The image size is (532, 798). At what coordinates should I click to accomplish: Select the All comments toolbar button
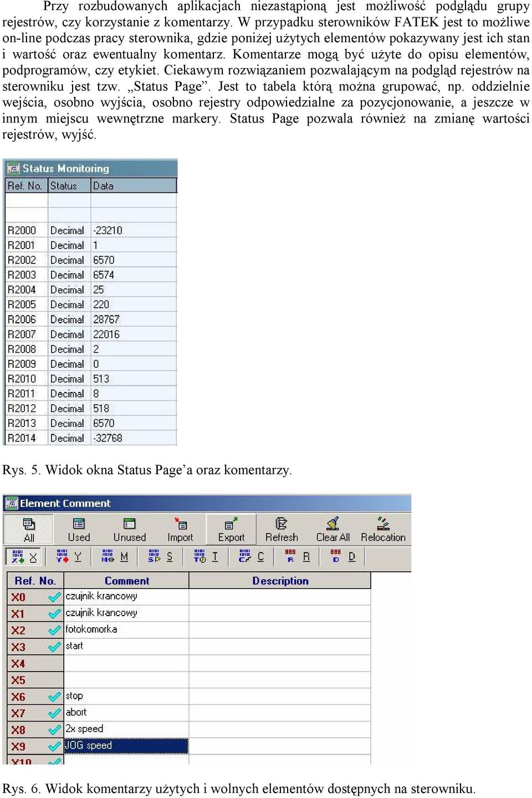29,530
